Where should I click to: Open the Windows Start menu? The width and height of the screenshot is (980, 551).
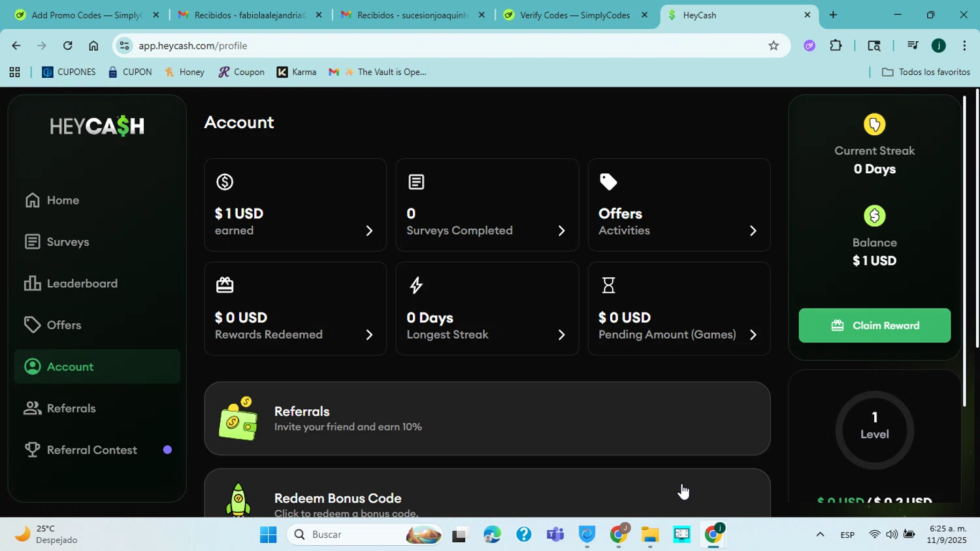tap(268, 535)
